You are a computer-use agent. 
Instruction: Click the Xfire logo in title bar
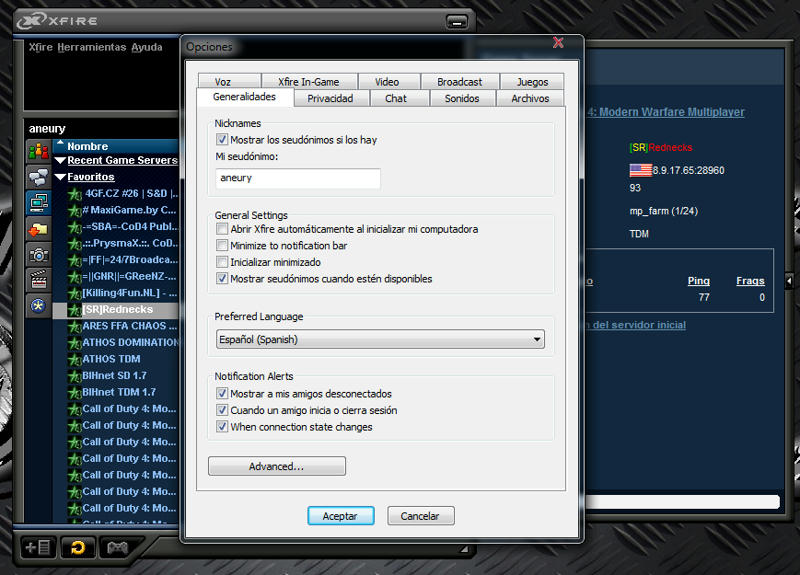[x=31, y=21]
